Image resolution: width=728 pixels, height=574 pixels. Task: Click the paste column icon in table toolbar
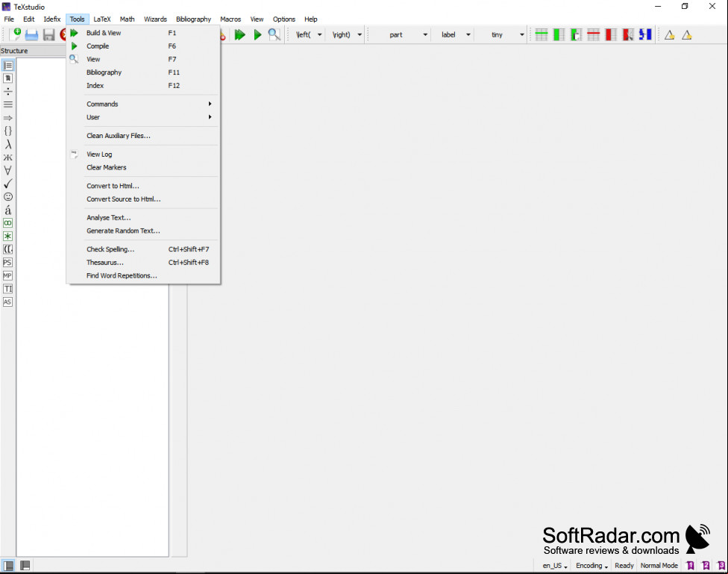tap(576, 34)
